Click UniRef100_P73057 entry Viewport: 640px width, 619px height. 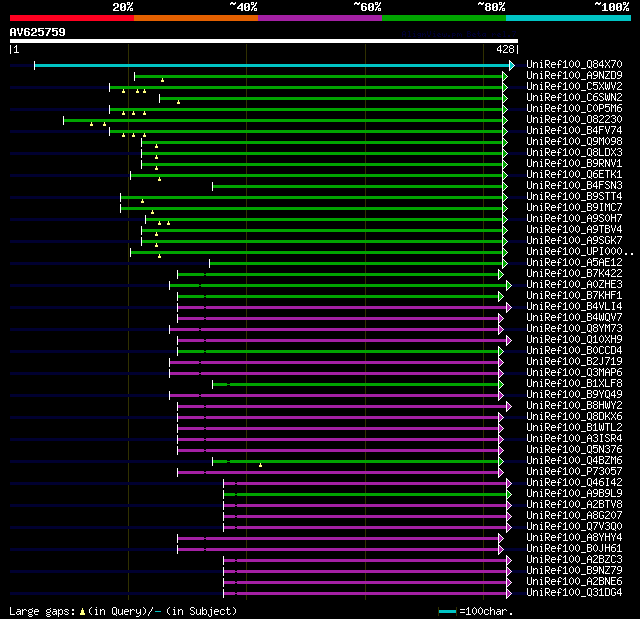coord(574,472)
